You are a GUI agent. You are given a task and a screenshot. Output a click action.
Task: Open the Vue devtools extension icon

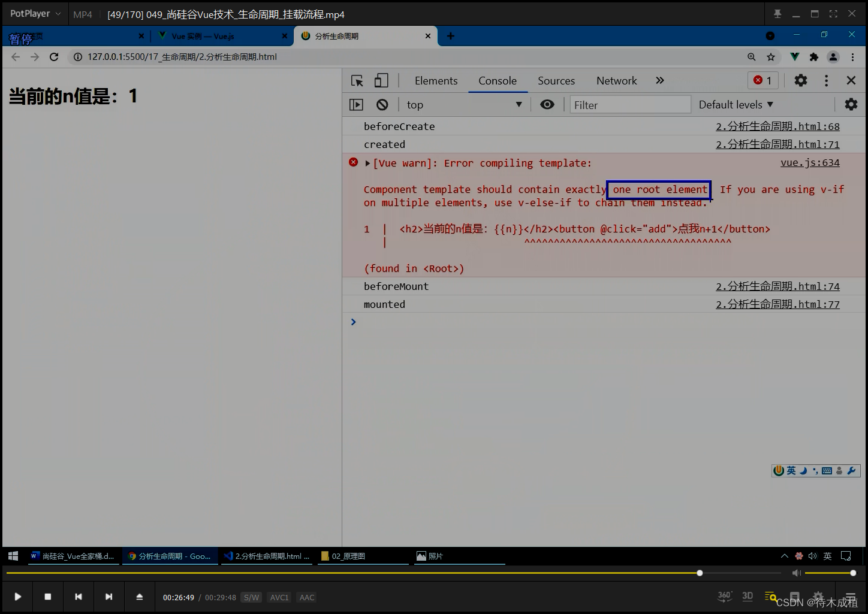point(795,57)
